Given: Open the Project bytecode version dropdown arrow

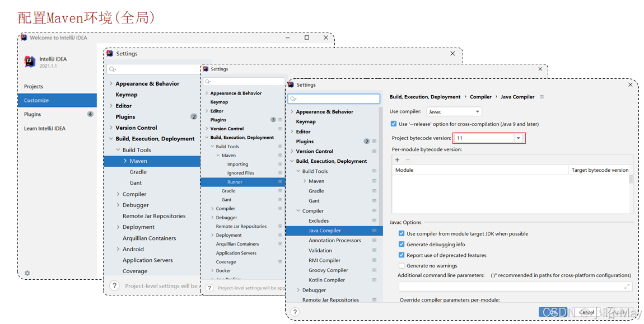Looking at the screenshot, I should (519, 138).
